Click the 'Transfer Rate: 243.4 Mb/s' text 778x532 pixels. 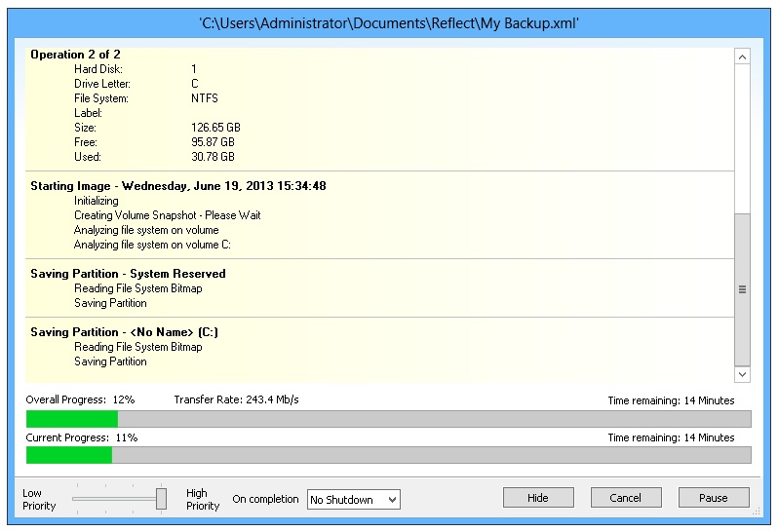pyautogui.click(x=236, y=399)
